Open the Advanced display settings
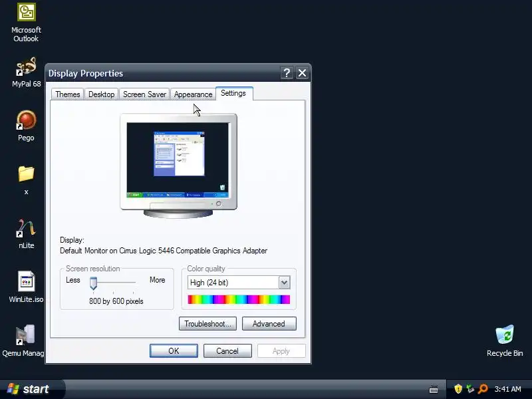This screenshot has width=532, height=399. click(269, 324)
